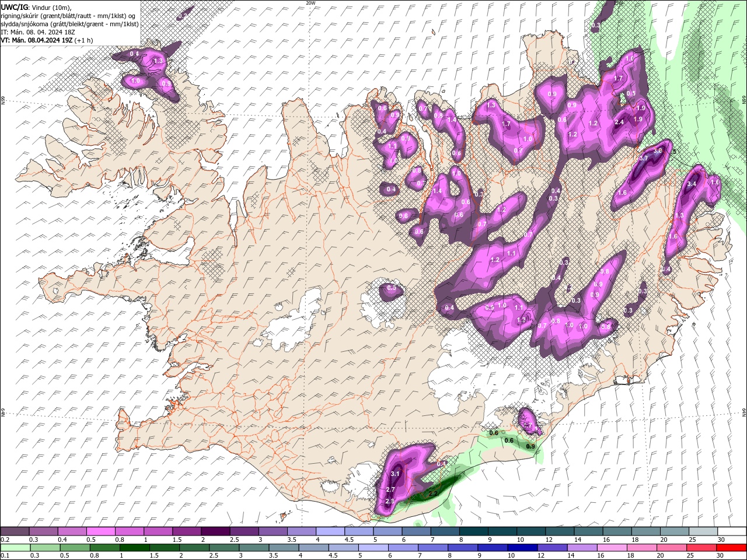Select the 2.4 value in the northeast
This screenshot has height=560, width=747.
pos(620,122)
